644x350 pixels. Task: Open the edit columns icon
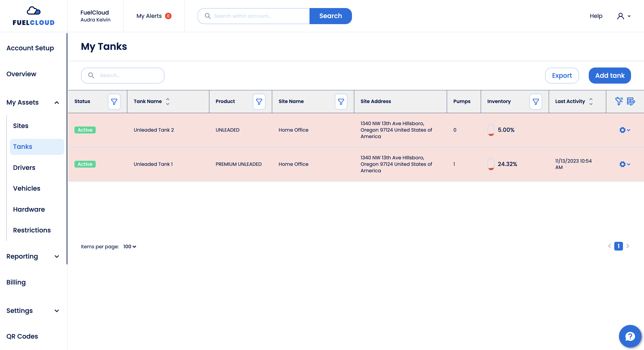tap(631, 101)
